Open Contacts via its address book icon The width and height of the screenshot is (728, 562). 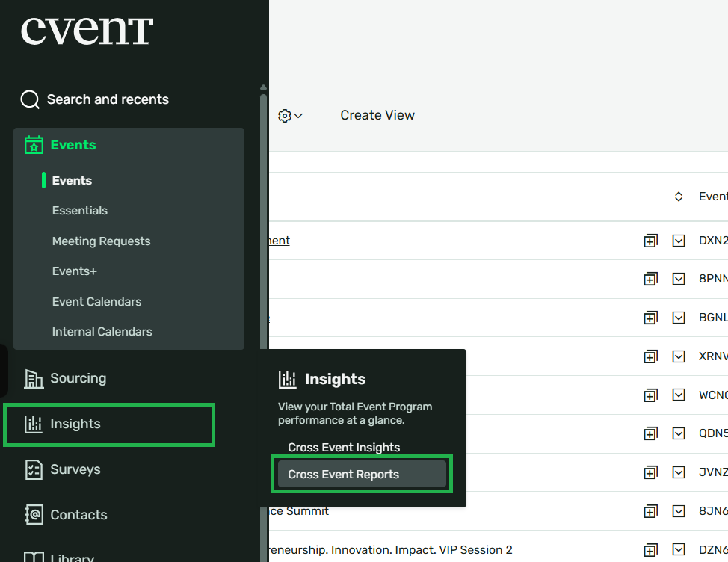(34, 515)
